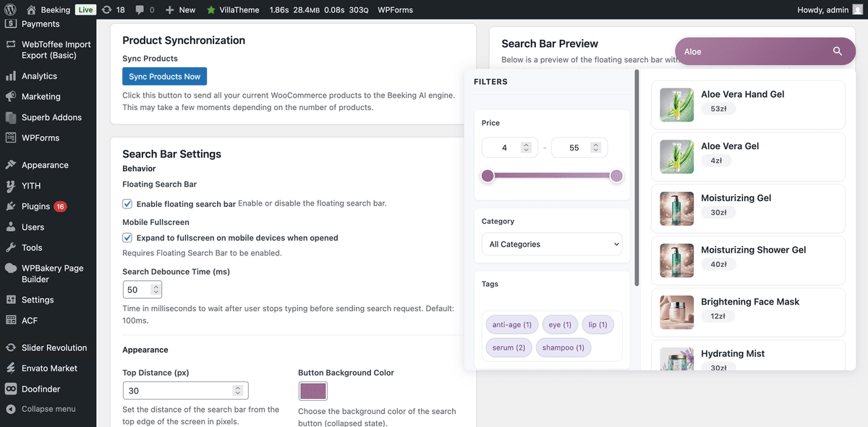Click the Marketing megaphone icon
868x427 pixels.
point(11,96)
